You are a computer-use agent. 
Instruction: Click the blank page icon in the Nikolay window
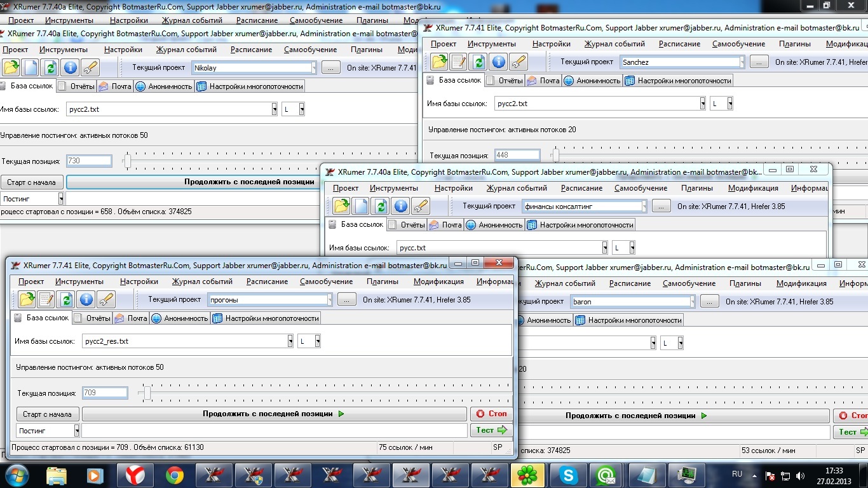(31, 67)
